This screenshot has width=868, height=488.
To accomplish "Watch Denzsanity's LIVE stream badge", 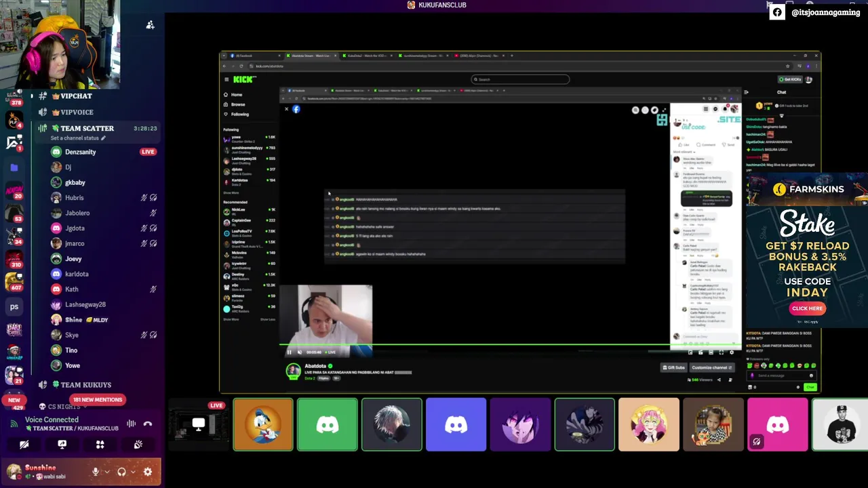I will pyautogui.click(x=148, y=152).
